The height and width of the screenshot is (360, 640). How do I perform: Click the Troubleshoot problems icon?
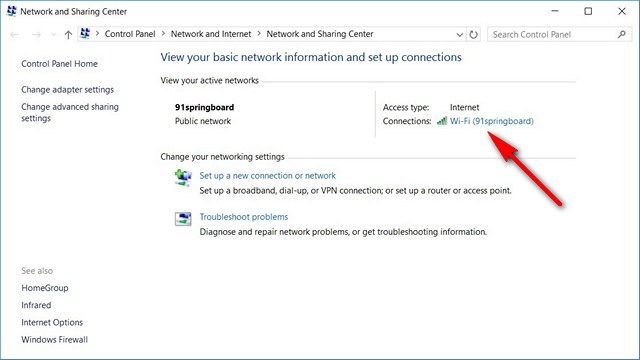coord(183,219)
